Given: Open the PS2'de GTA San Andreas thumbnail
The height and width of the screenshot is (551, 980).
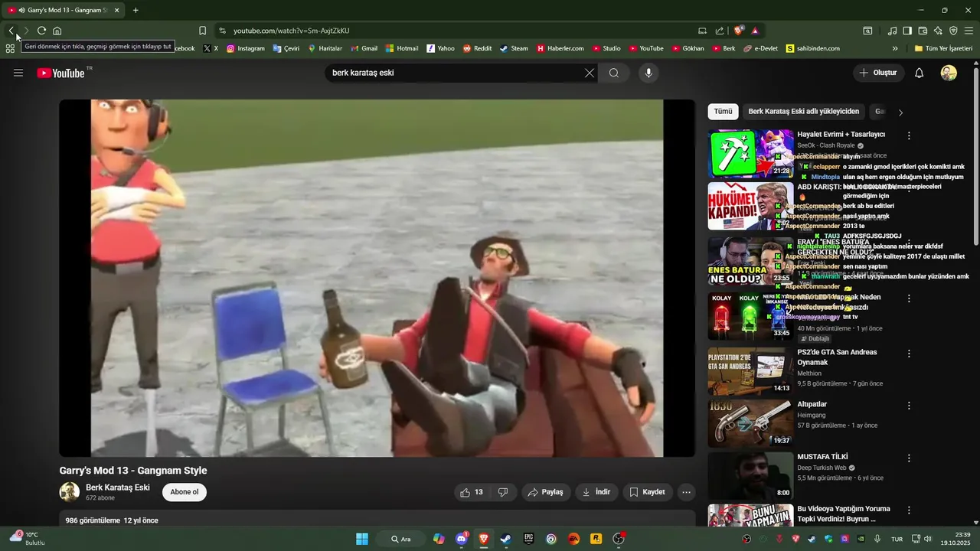Looking at the screenshot, I should [750, 371].
